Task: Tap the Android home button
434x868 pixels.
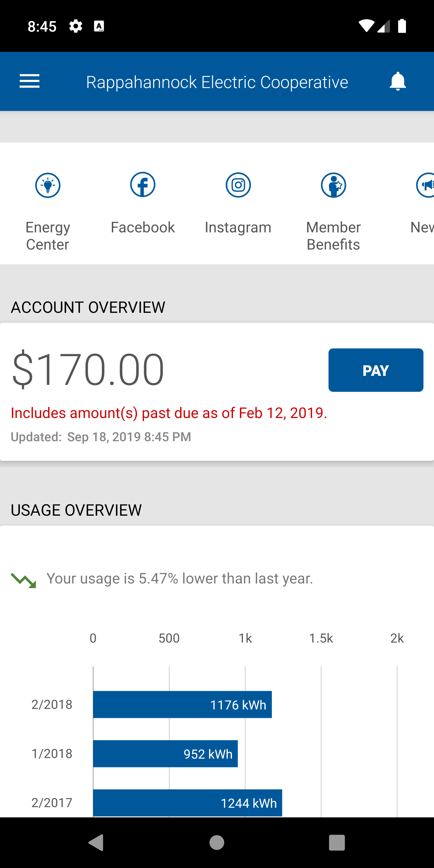Action: click(217, 843)
